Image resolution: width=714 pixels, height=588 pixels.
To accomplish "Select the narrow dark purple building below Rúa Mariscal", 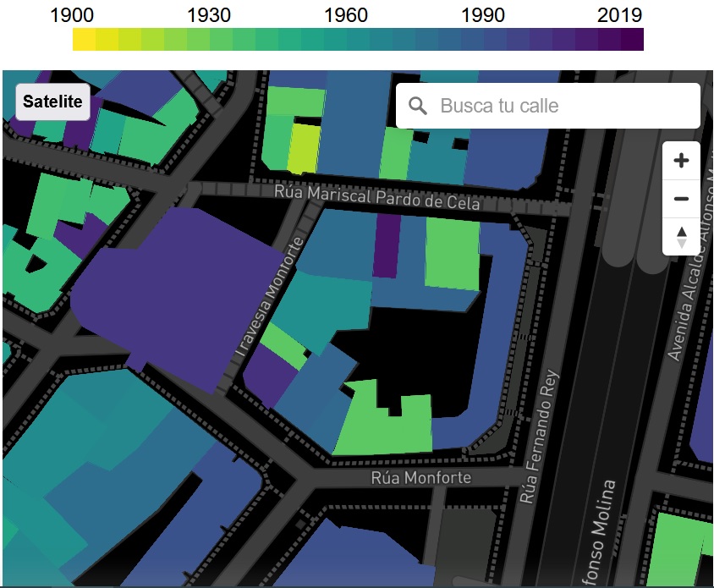I will pos(386,245).
